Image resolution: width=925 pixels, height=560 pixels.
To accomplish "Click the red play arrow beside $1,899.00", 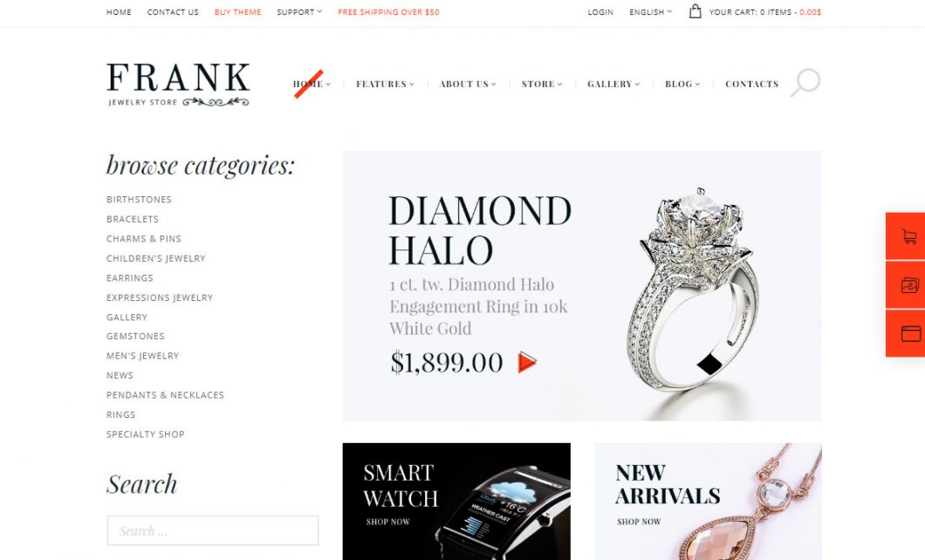I will pos(527,362).
